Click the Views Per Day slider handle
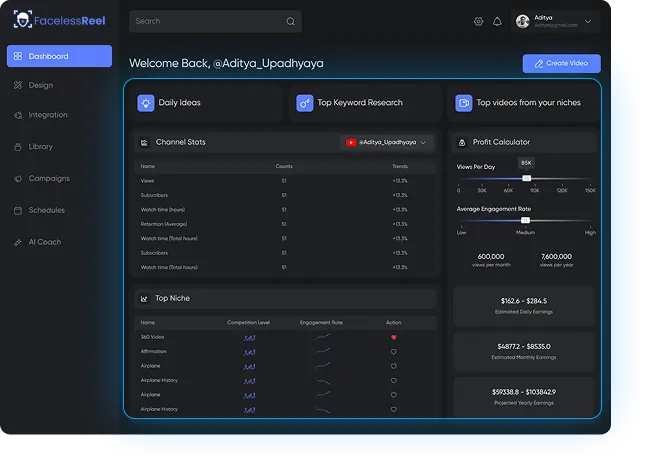The image size is (652, 469). 526,178
